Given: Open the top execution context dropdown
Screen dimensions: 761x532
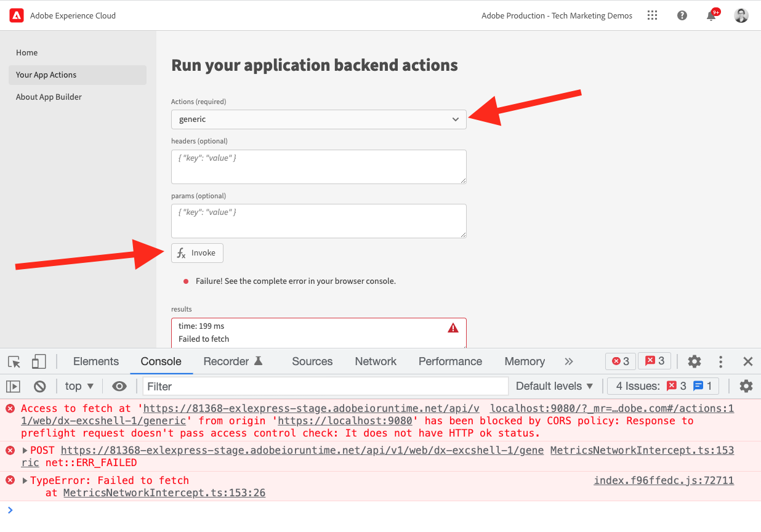Looking at the screenshot, I should 79,385.
